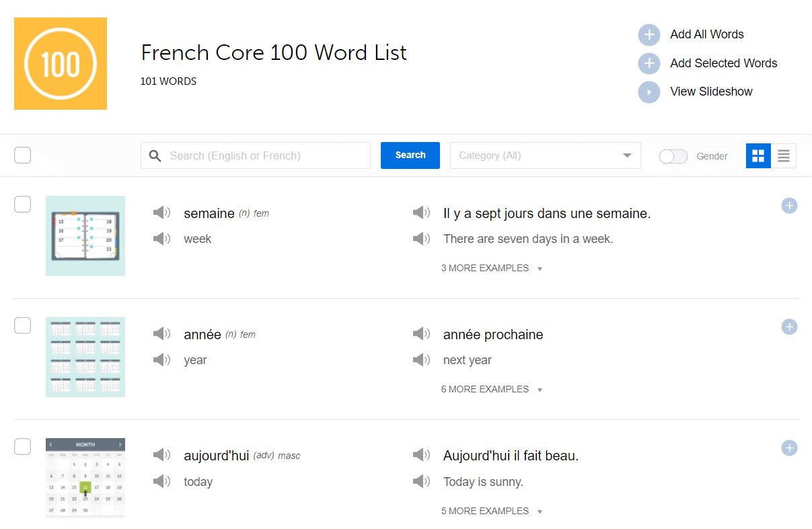Add the word 'semaine' to your list

(788, 205)
